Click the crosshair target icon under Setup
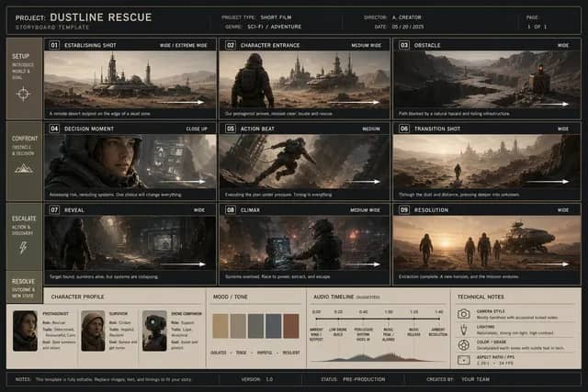The width and height of the screenshot is (588, 392). coord(23,94)
